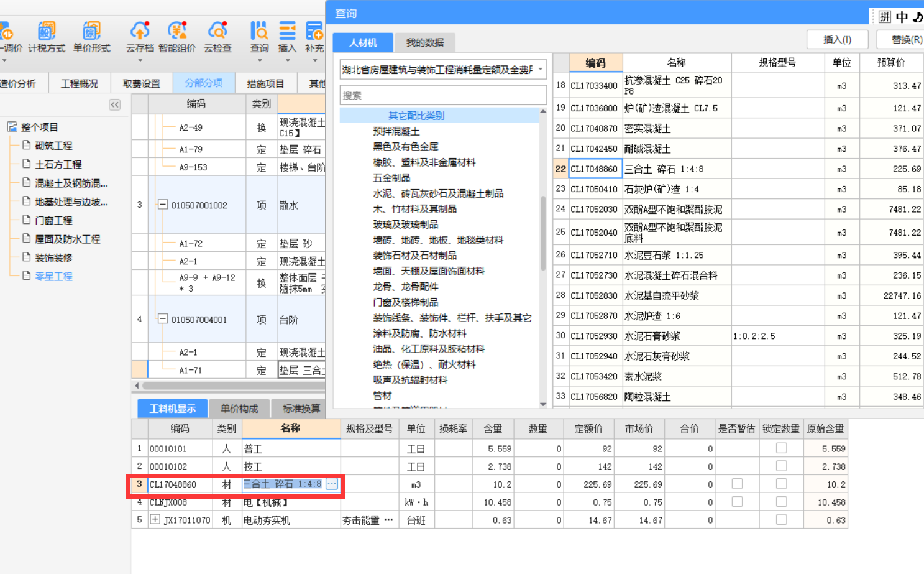Image resolution: width=924 pixels, height=574 pixels.
Task: Select row CL17052830 水泥基自流平砂浆
Action: (738, 295)
